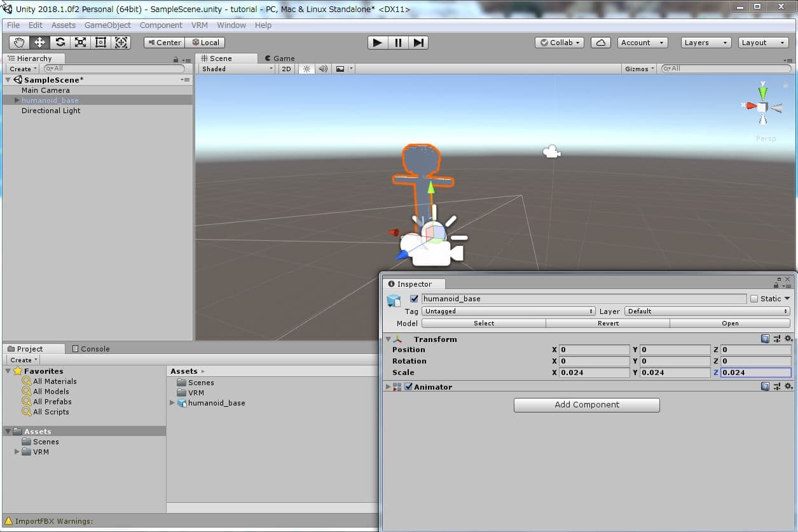Start Play mode
The image size is (798, 532).
(x=378, y=43)
